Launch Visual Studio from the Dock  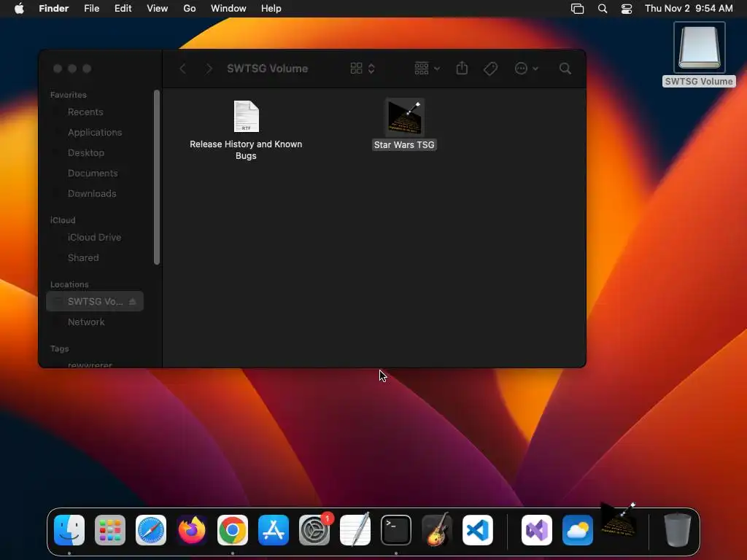(x=537, y=530)
